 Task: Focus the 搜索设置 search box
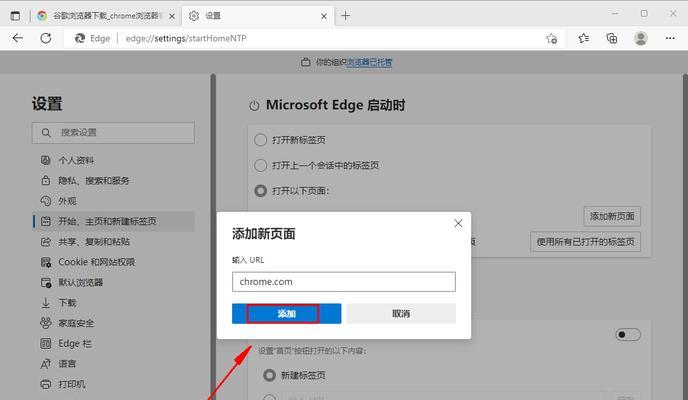pos(113,132)
